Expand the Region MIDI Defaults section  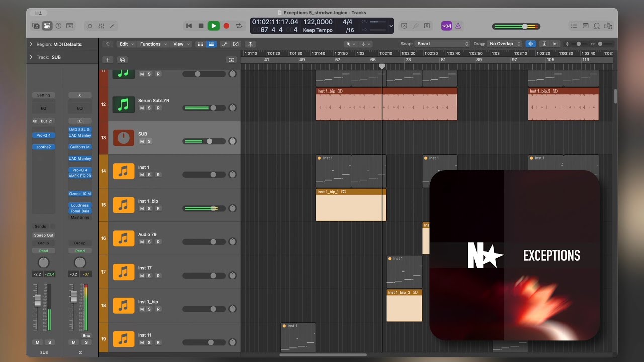click(x=31, y=44)
